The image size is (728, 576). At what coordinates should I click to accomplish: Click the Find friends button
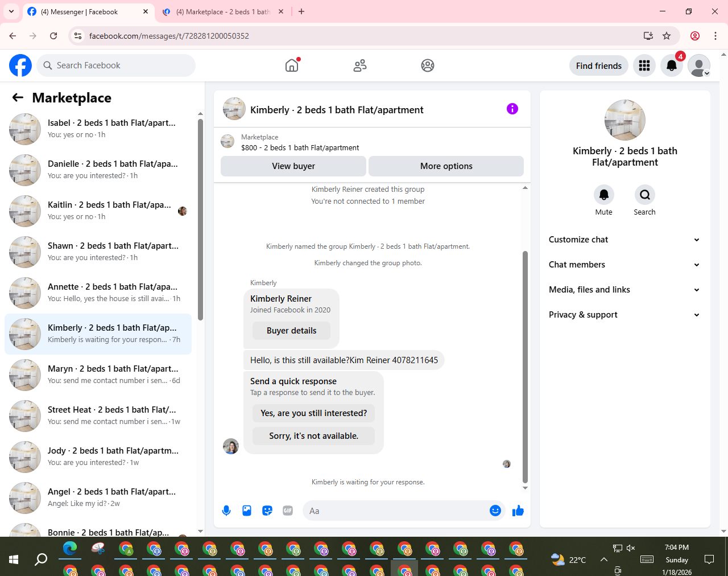click(599, 65)
